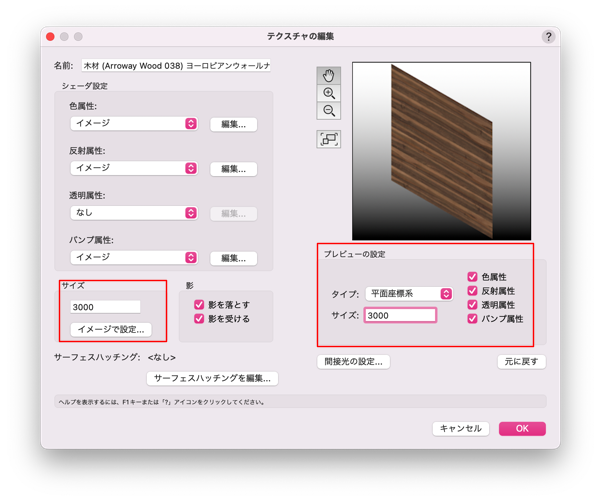Toggle preview 色属性 checkbox
600x502 pixels.
click(473, 277)
